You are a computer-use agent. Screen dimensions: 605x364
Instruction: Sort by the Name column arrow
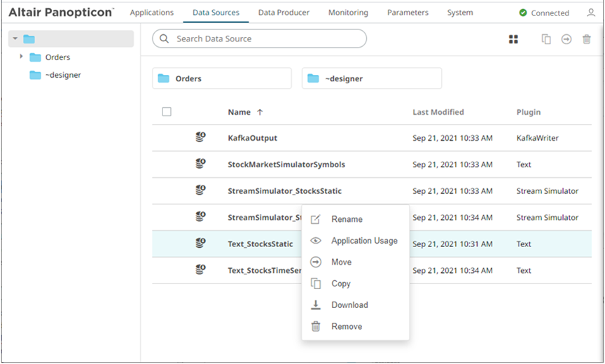point(260,112)
